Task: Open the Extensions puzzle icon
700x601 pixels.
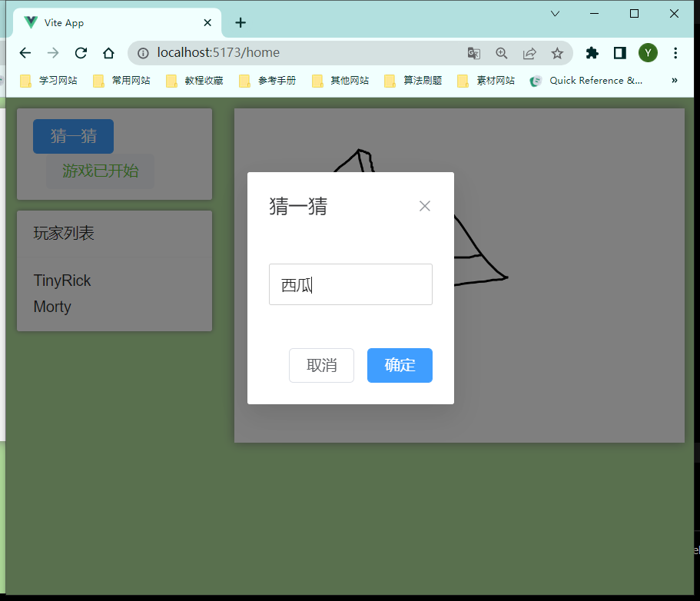Action: tap(592, 53)
